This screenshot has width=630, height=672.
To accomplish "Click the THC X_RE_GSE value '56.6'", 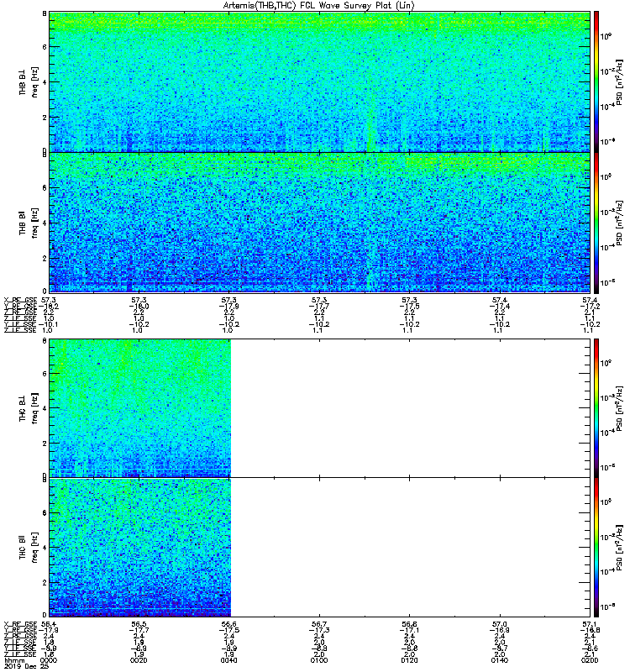I will 228,624.
